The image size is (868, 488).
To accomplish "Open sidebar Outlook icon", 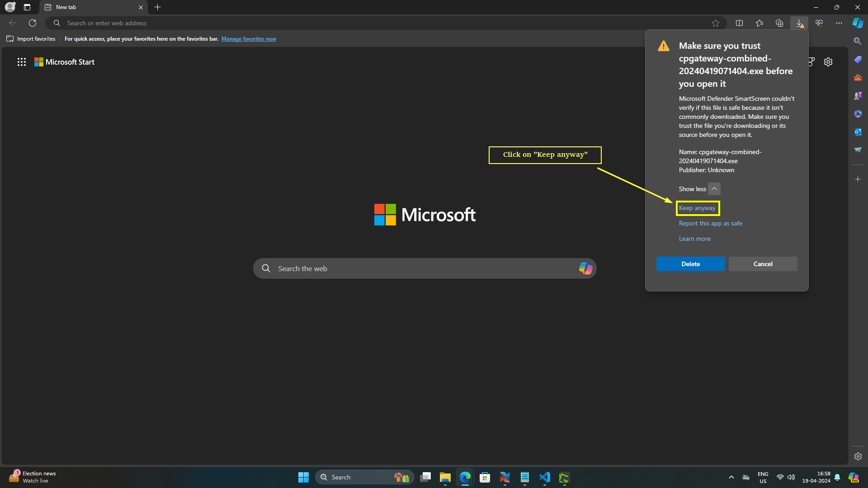I will click(858, 132).
